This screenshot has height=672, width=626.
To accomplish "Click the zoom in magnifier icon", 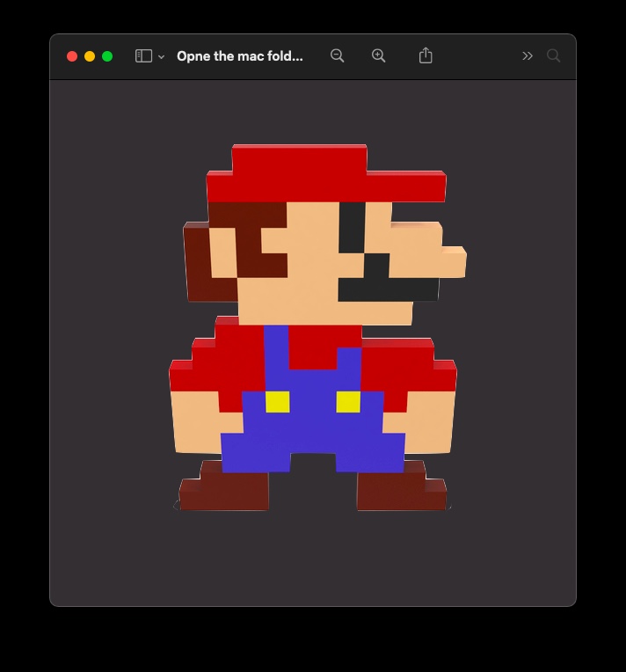I will coord(378,55).
